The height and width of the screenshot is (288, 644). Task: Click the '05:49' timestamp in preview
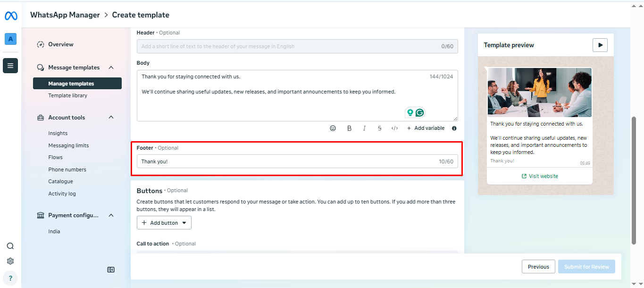(585, 163)
